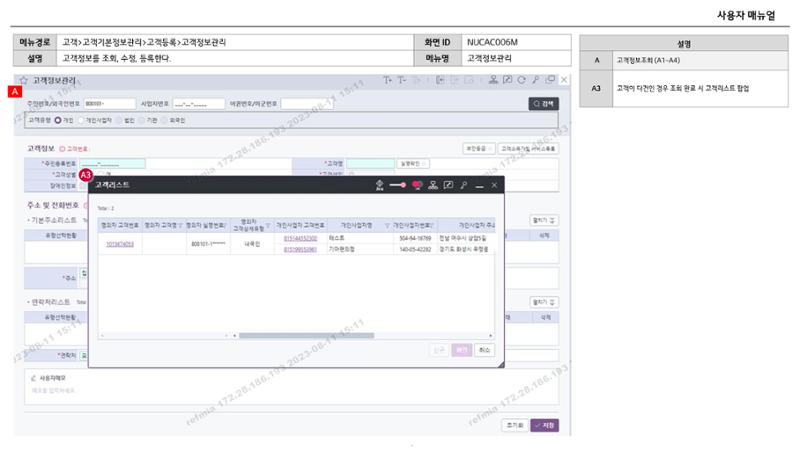Adjust the transparency slider in 고객리스트 title bar
The image size is (800, 450).
[397, 185]
